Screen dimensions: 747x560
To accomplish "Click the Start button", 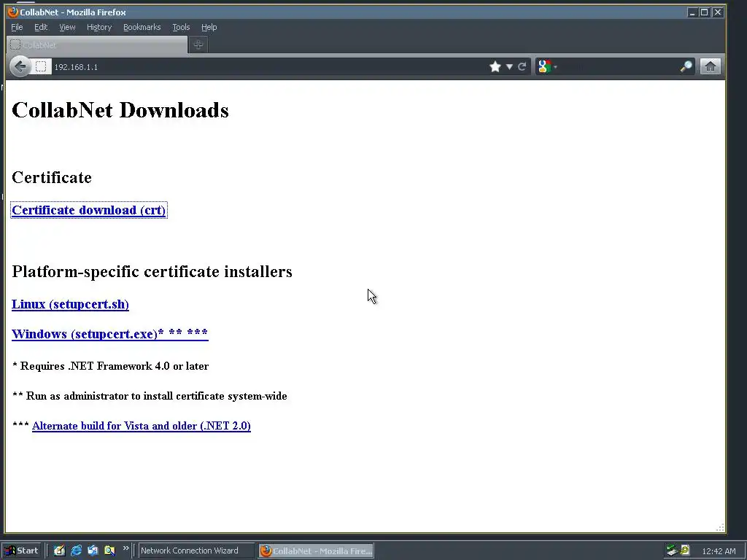I will click(23, 551).
